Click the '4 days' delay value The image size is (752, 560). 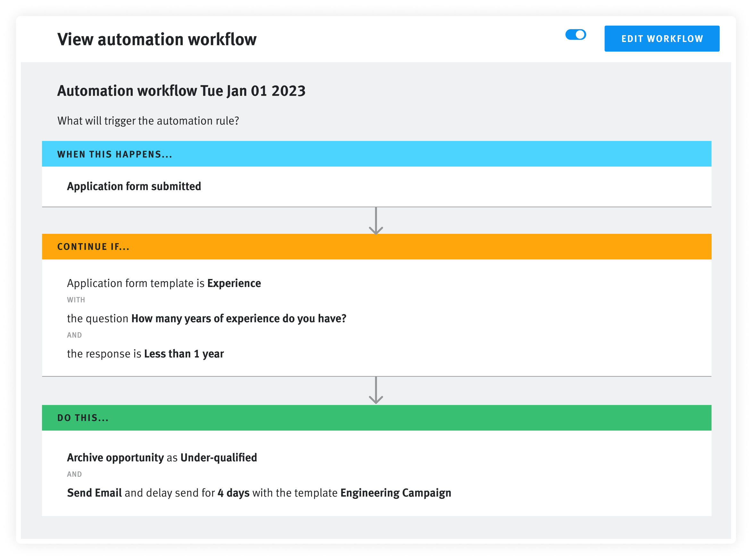coord(233,493)
